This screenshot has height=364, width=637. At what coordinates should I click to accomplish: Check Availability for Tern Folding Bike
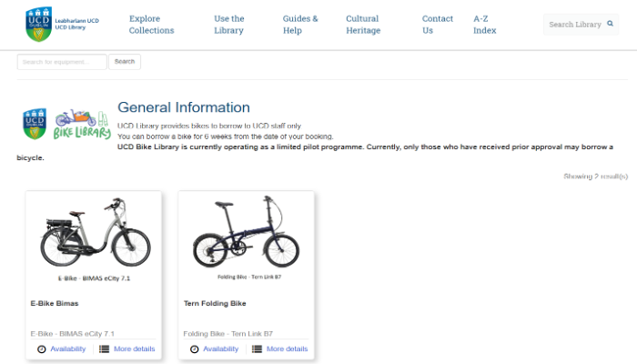click(220, 349)
